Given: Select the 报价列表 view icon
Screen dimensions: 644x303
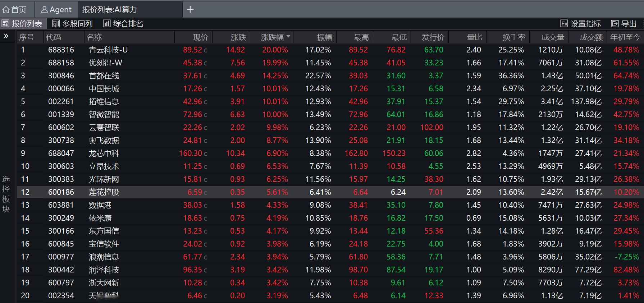Looking at the screenshot, I should [x=5, y=24].
